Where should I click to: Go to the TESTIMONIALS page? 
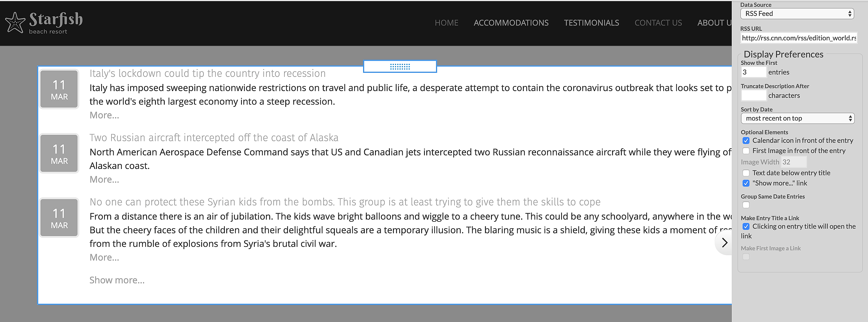(591, 23)
